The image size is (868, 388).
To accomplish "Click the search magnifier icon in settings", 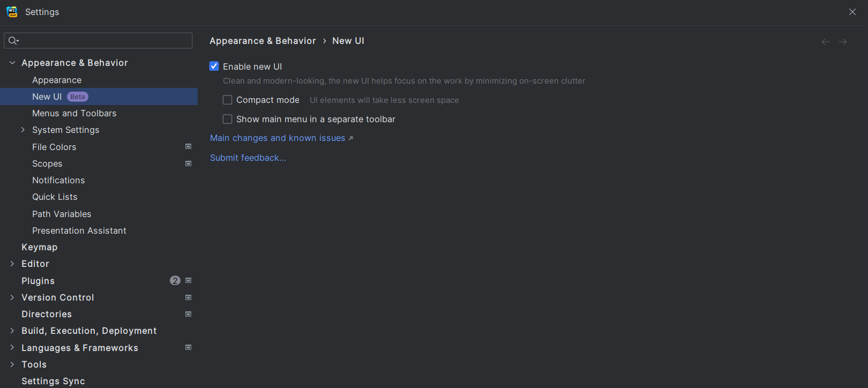I will coord(13,41).
